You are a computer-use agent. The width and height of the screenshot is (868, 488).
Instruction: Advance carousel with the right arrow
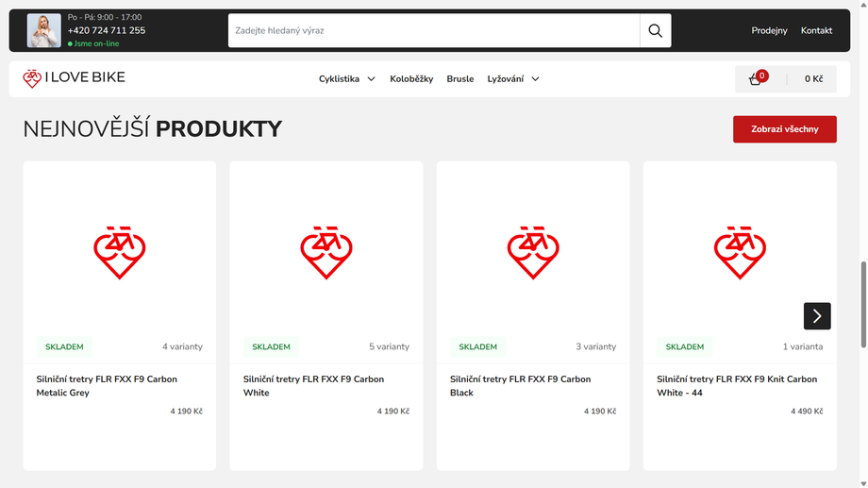click(x=817, y=316)
